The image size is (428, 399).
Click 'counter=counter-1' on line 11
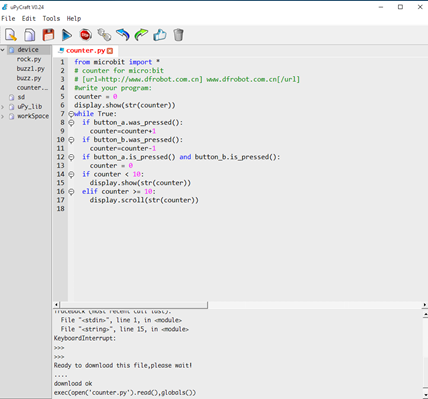click(x=123, y=148)
